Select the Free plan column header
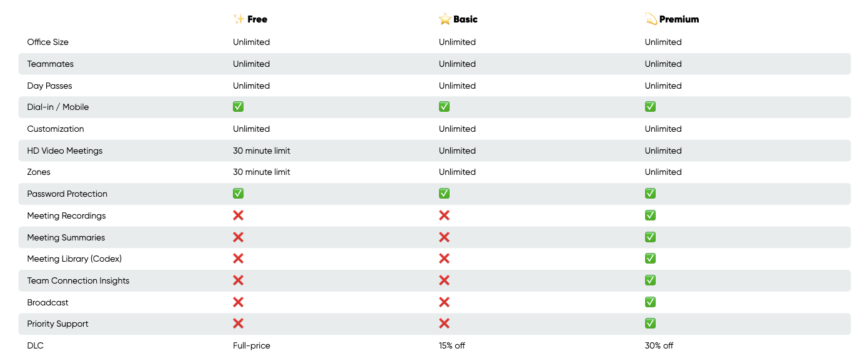868x361 pixels. point(257,19)
